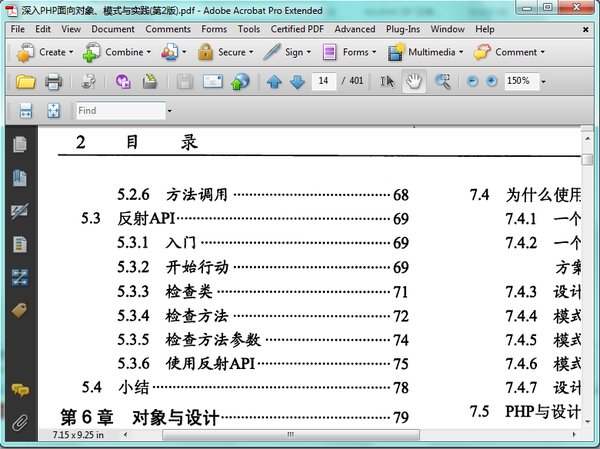
Task: Open the Signatures panel in sidebar
Action: tap(20, 211)
